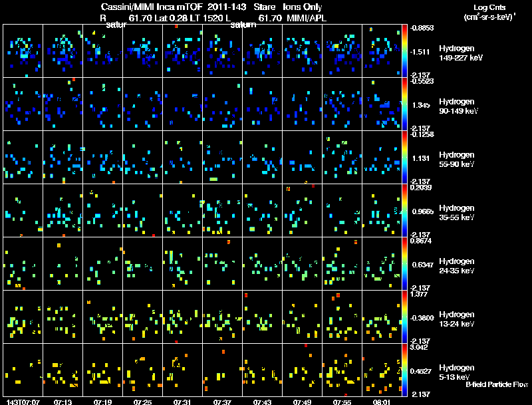
Task: Click the color bar beside Hydrogen 5-13 keV
Action: [404, 370]
